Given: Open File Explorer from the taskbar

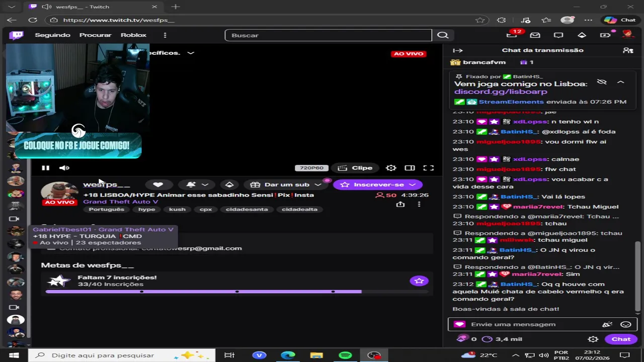Looking at the screenshot, I should pos(316,355).
